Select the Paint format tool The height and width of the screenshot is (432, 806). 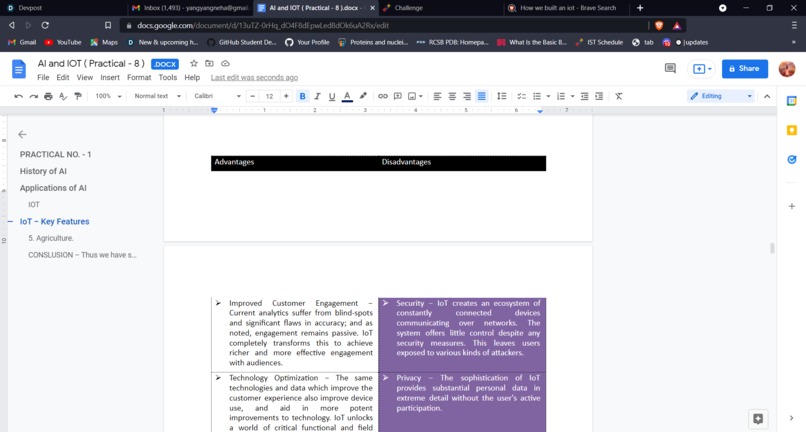click(78, 96)
